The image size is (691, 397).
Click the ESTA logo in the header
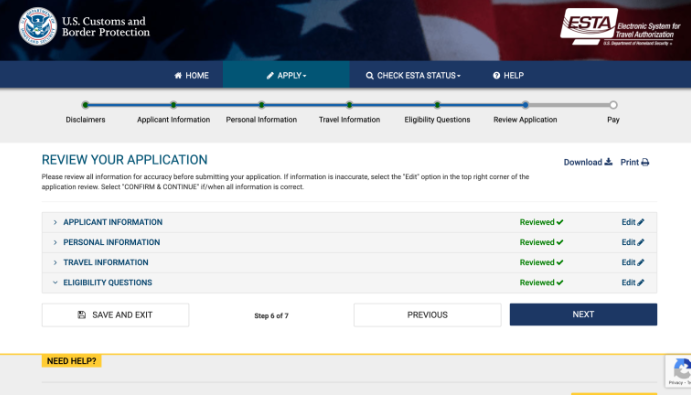point(620,26)
